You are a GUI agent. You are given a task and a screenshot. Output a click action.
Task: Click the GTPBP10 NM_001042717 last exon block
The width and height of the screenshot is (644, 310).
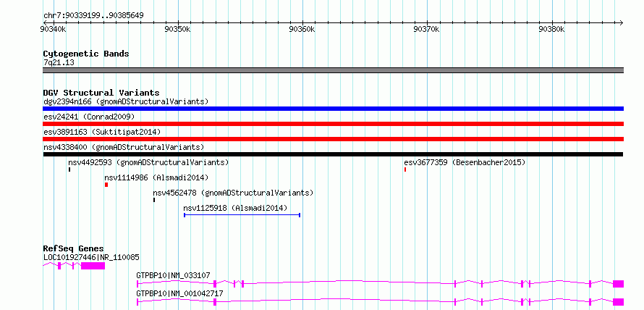pos(618,302)
